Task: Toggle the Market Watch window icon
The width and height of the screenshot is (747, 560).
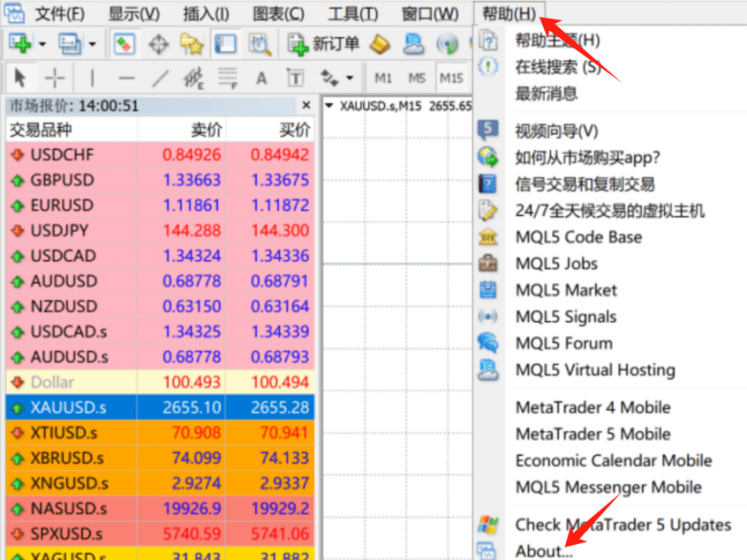Action: [x=124, y=44]
